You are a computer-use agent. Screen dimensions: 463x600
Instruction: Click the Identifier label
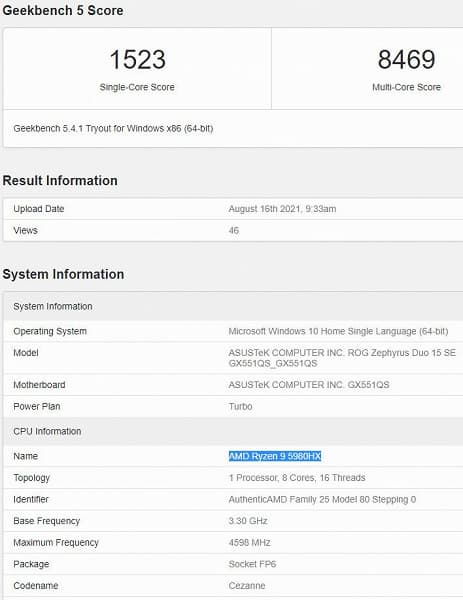tap(31, 499)
